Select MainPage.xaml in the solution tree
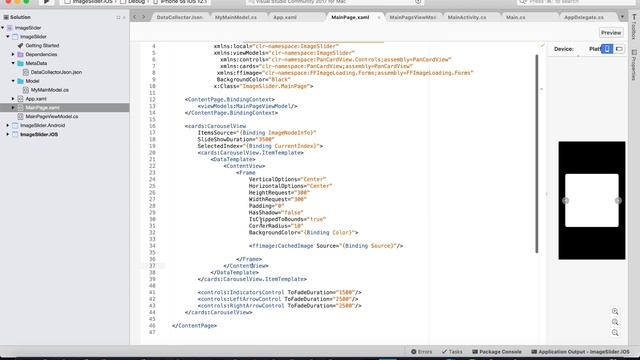Screen dimensions: 640x360 64,107
